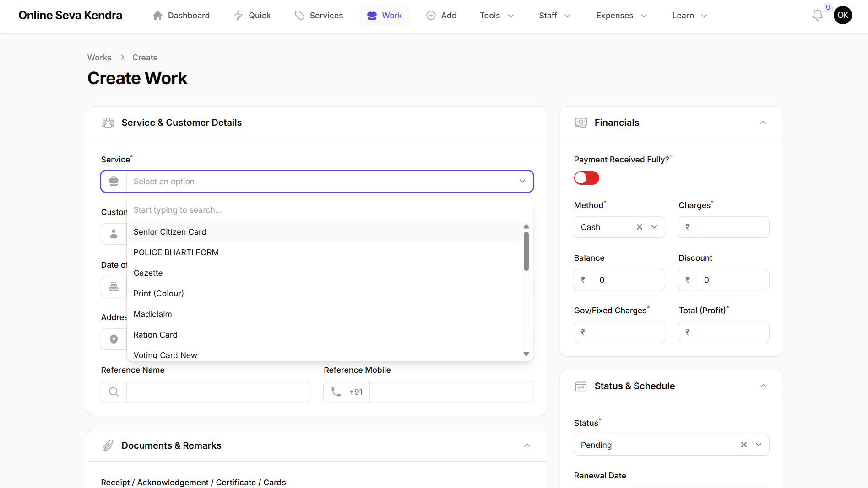
Task: Expand the Expenses menu
Action: coord(621,16)
